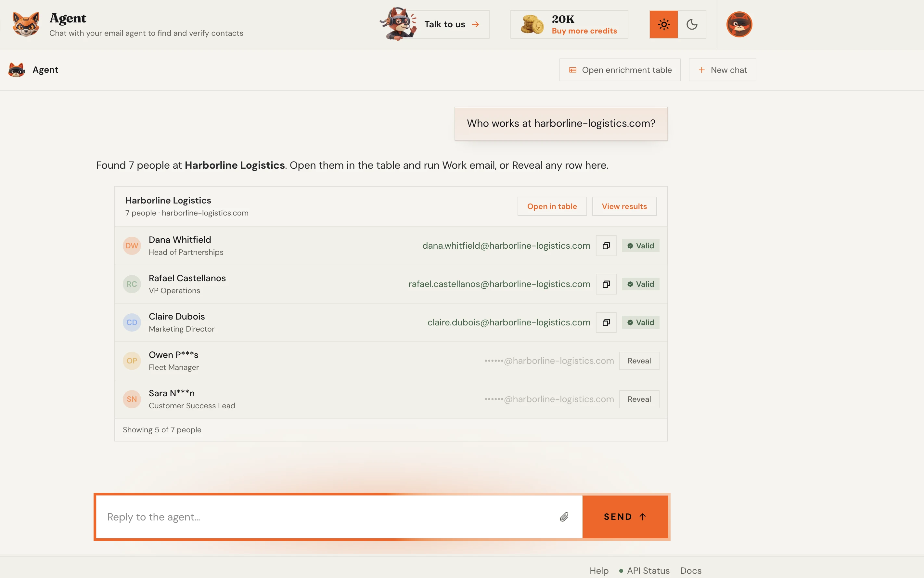
Task: Click the OP avatar for Owen
Action: coord(132,361)
